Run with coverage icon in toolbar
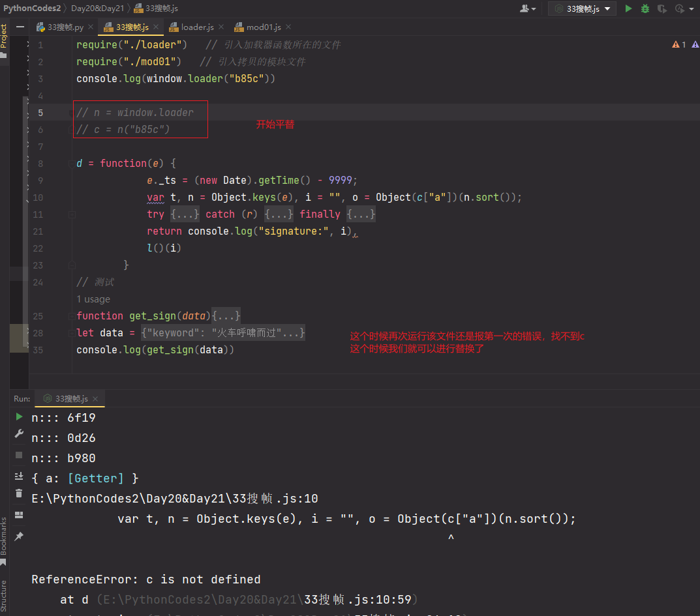The image size is (700, 616). 662,8
